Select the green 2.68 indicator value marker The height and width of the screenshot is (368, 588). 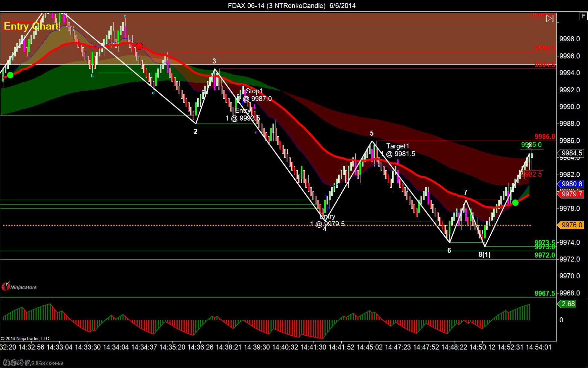[x=568, y=304]
